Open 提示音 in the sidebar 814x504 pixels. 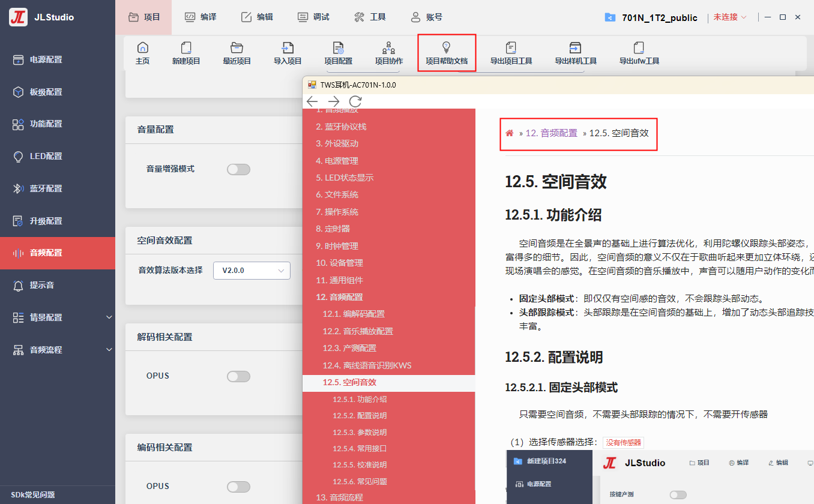click(x=58, y=285)
